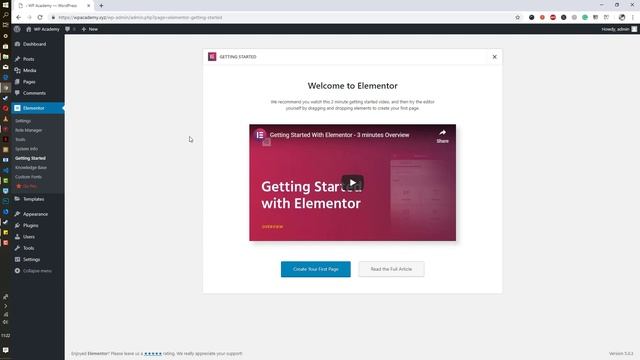Viewport: 640px width, 360px height.
Task: Open the Windows Start button
Action: (5, 4)
